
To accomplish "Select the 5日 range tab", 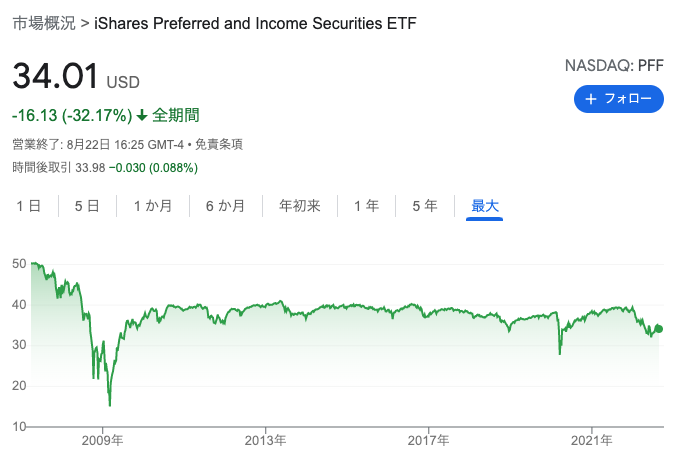I will [x=87, y=206].
